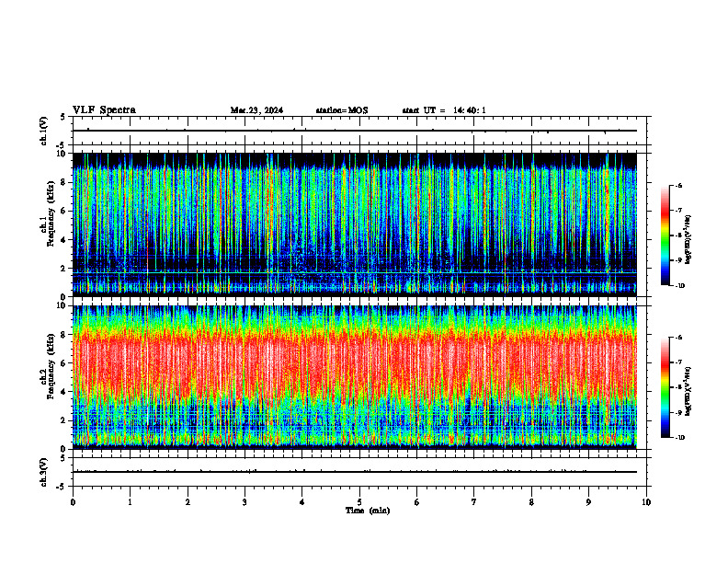Click the "-10" label on ch.2 colorbar
The width and height of the screenshot is (728, 563).
(x=679, y=437)
